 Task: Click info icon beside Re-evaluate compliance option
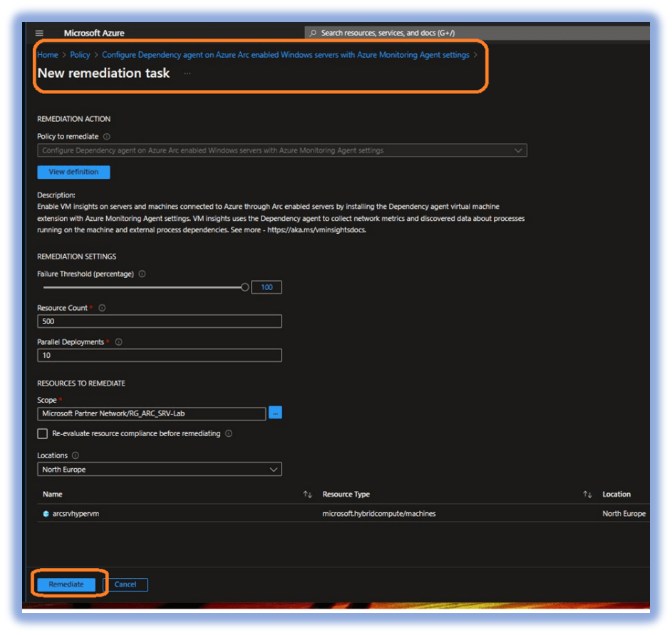click(229, 433)
